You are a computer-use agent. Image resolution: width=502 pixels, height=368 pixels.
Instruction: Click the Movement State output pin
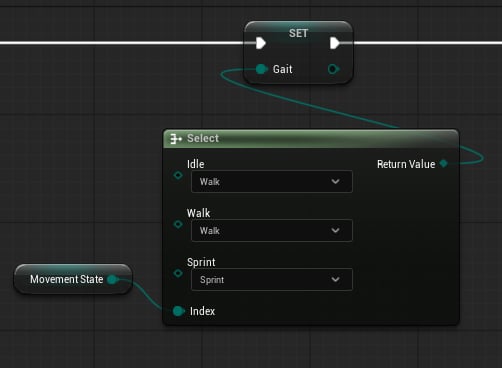click(113, 279)
